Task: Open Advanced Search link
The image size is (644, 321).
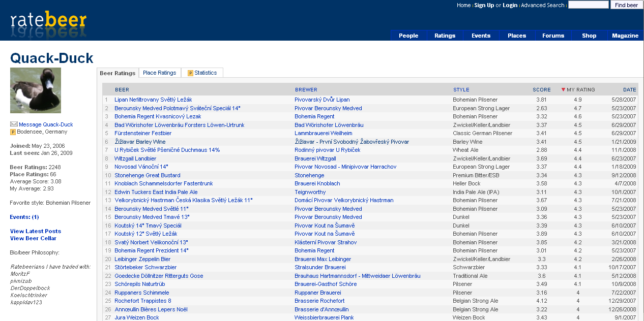Action: pos(542,5)
